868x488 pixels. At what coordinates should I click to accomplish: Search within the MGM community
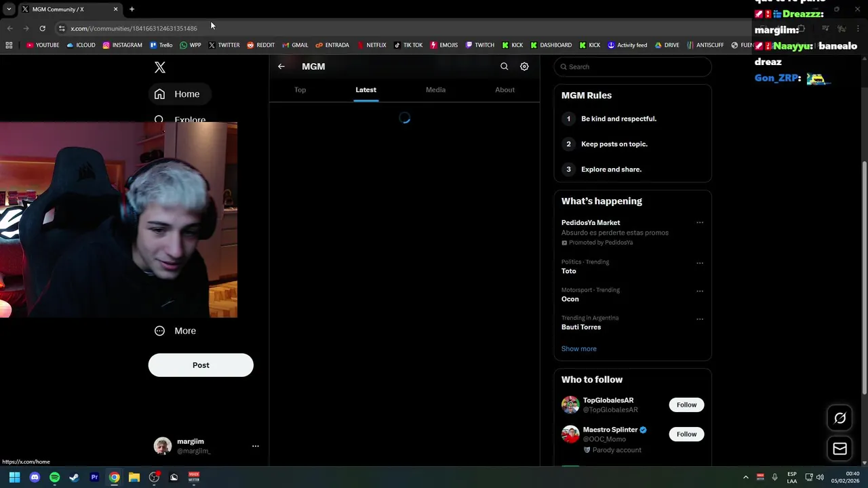(x=504, y=66)
